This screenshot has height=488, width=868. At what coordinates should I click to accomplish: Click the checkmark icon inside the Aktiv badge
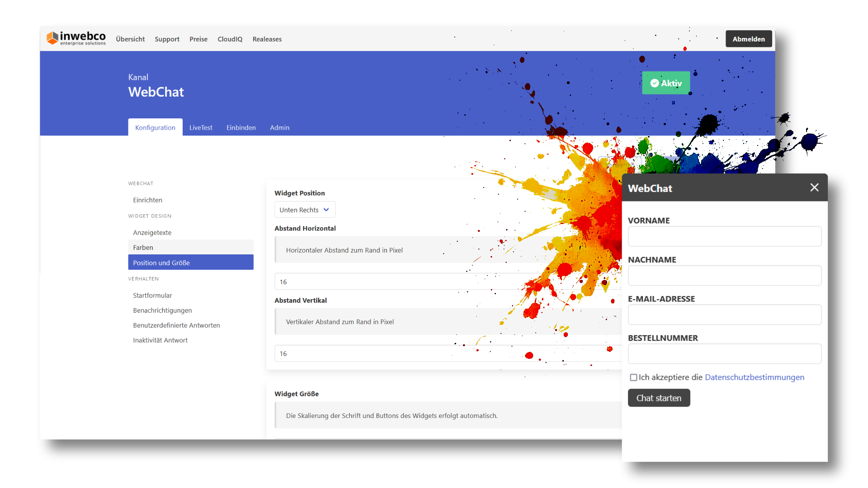(x=655, y=83)
